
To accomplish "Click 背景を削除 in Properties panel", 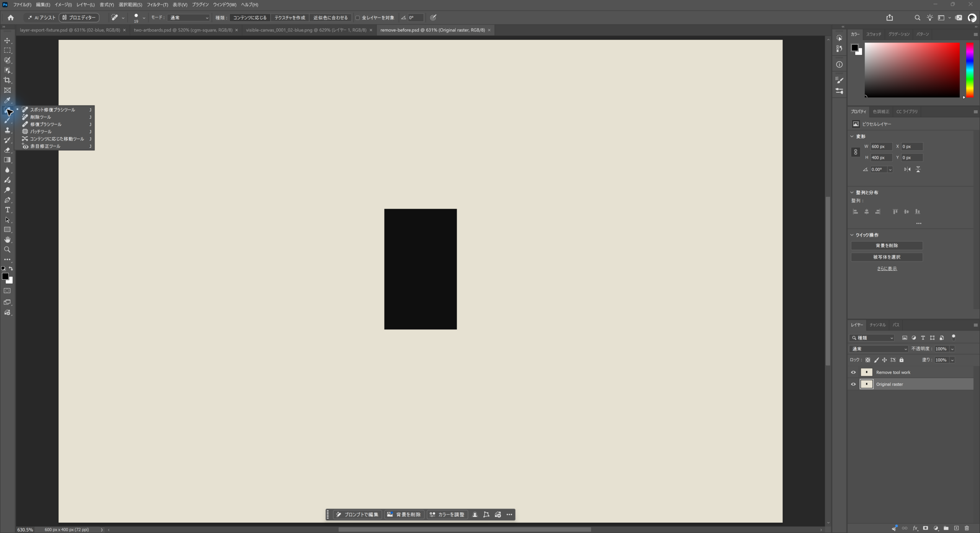I will pos(887,245).
